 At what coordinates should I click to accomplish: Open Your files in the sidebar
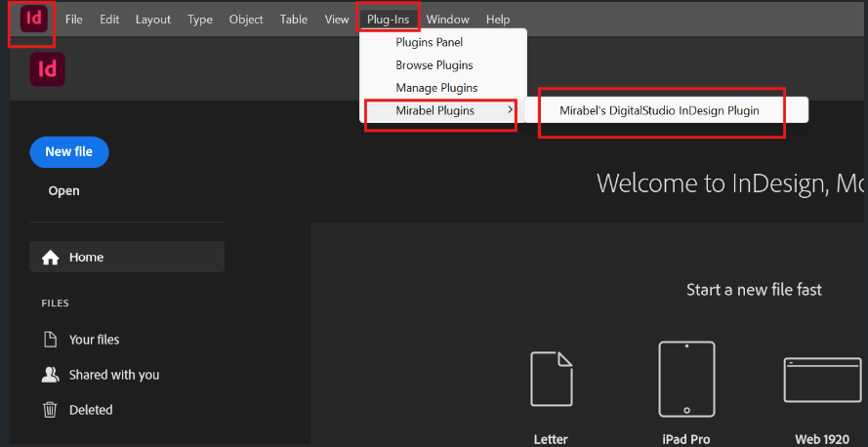click(x=94, y=339)
